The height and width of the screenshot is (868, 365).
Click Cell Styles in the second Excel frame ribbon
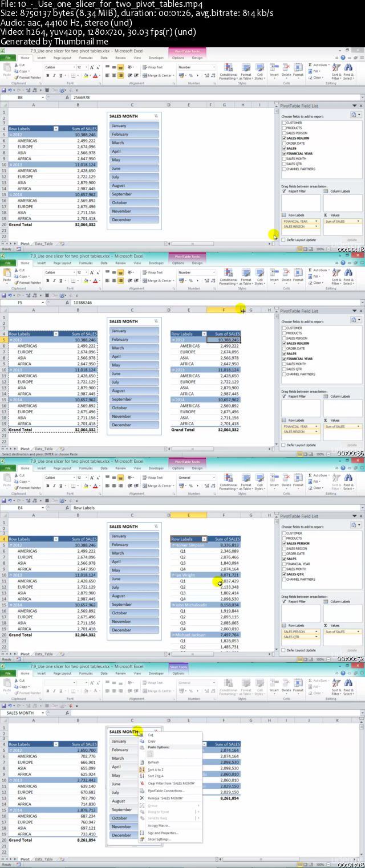[x=259, y=276]
